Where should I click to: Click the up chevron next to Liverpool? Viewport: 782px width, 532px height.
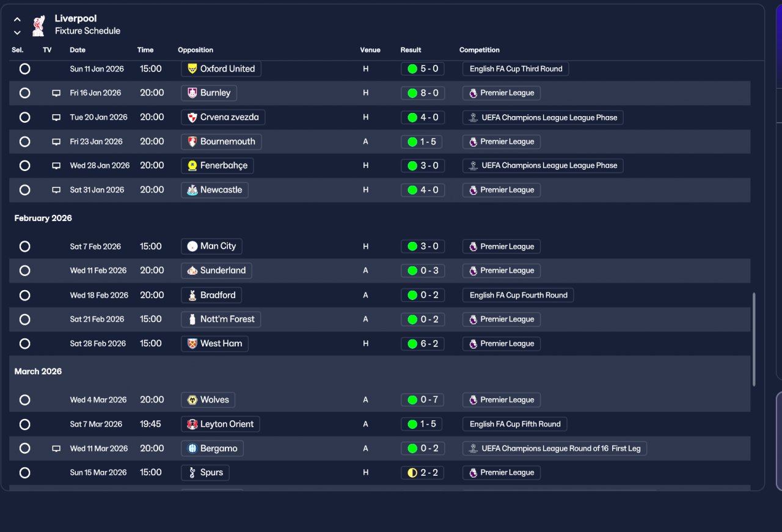click(x=17, y=20)
